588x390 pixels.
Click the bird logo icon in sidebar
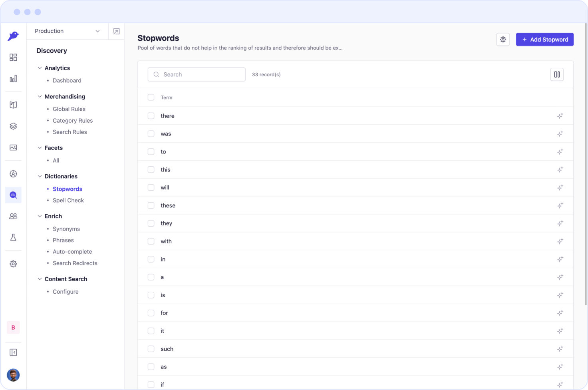(13, 36)
